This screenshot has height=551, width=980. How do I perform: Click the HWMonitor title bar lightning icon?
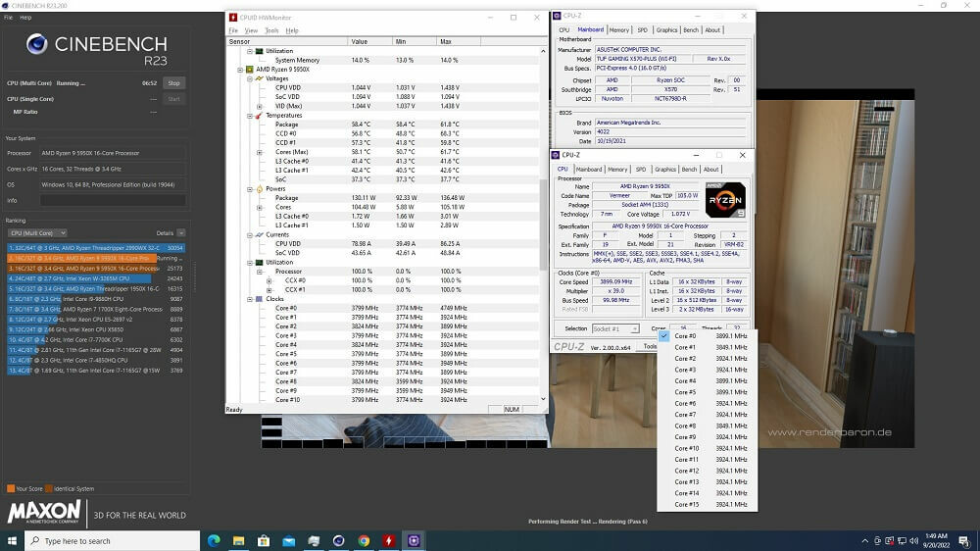coord(233,18)
